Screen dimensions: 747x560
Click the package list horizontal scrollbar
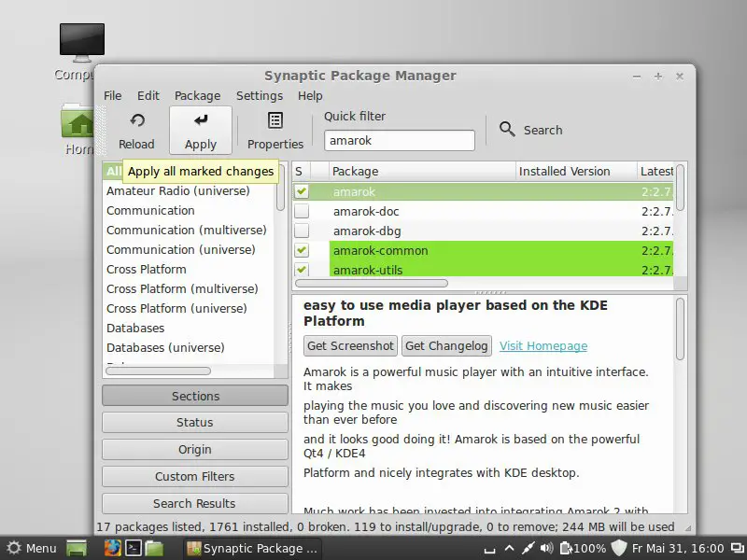click(x=372, y=284)
